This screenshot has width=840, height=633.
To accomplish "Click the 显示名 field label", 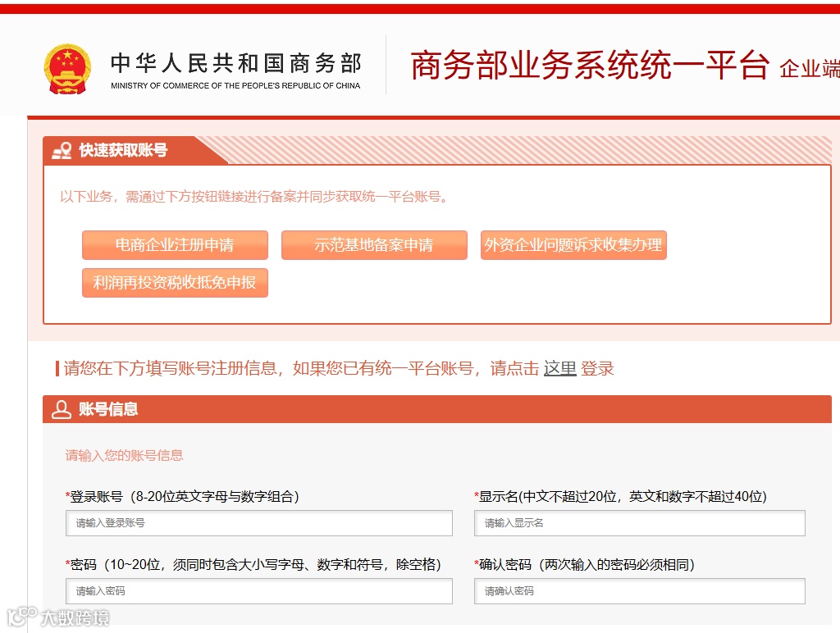I will pos(620,496).
